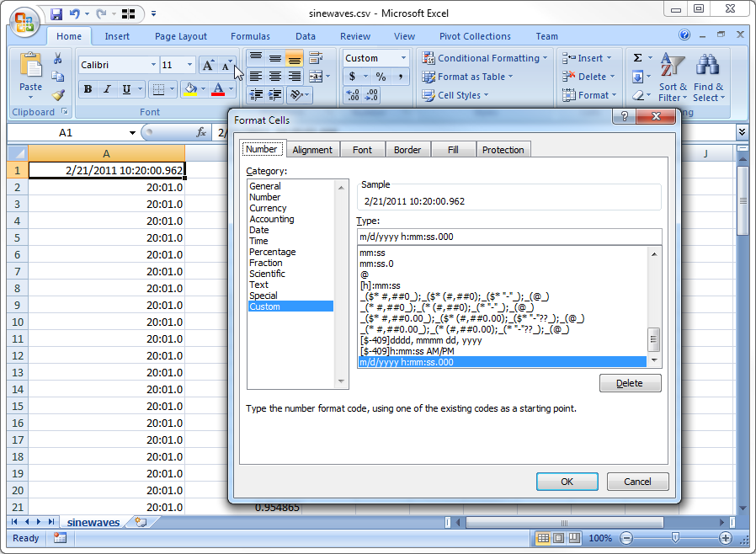Toggle Underline formatting in the ribbon
The height and width of the screenshot is (554, 756).
(x=127, y=89)
